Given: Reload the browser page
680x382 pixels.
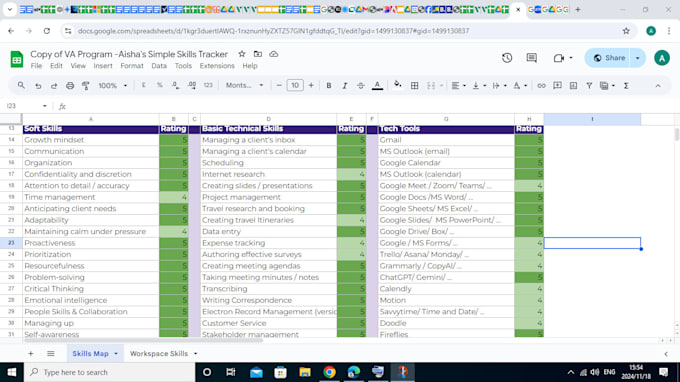Looking at the screenshot, I should pos(47,31).
